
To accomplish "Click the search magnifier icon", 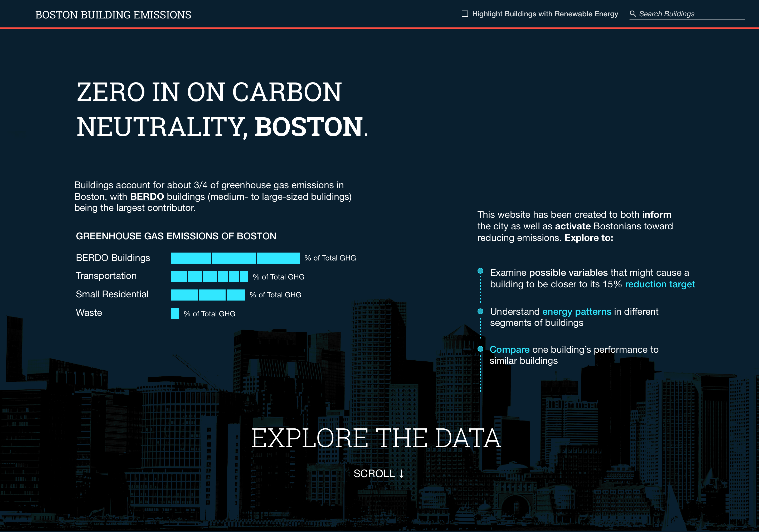I will [632, 13].
